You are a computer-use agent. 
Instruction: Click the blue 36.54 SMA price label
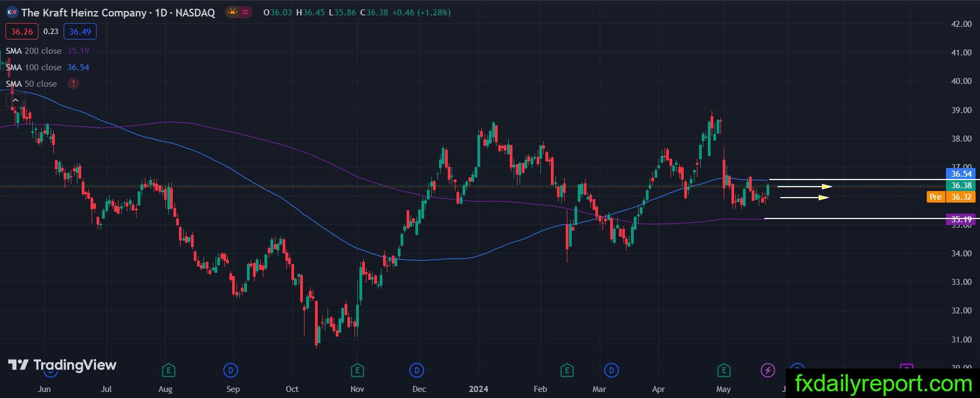coord(961,174)
